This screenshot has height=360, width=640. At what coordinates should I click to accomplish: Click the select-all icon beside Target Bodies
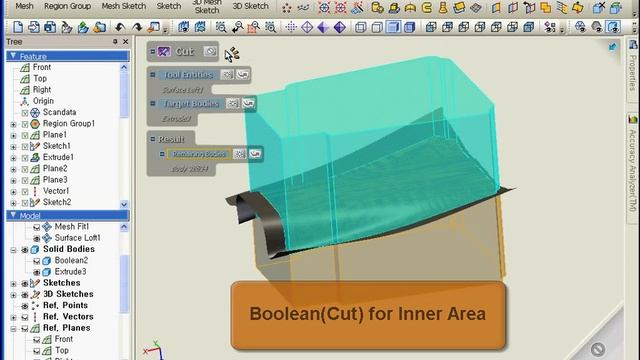[233, 103]
